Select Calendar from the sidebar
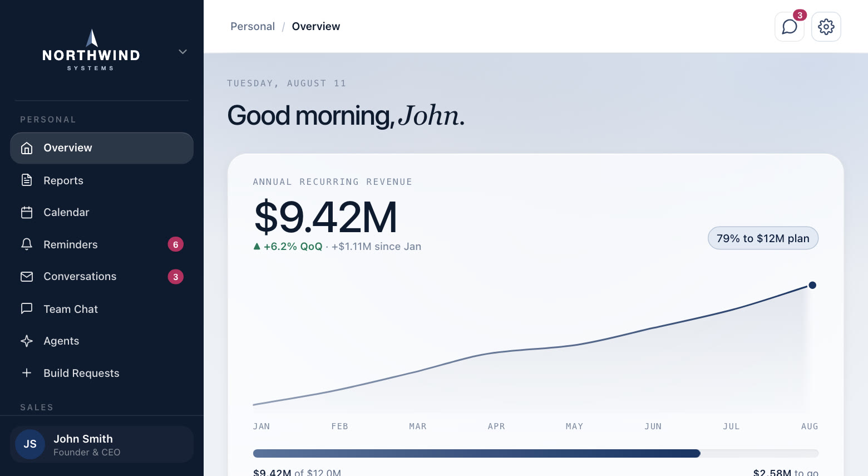This screenshot has width=868, height=476. 102,212
